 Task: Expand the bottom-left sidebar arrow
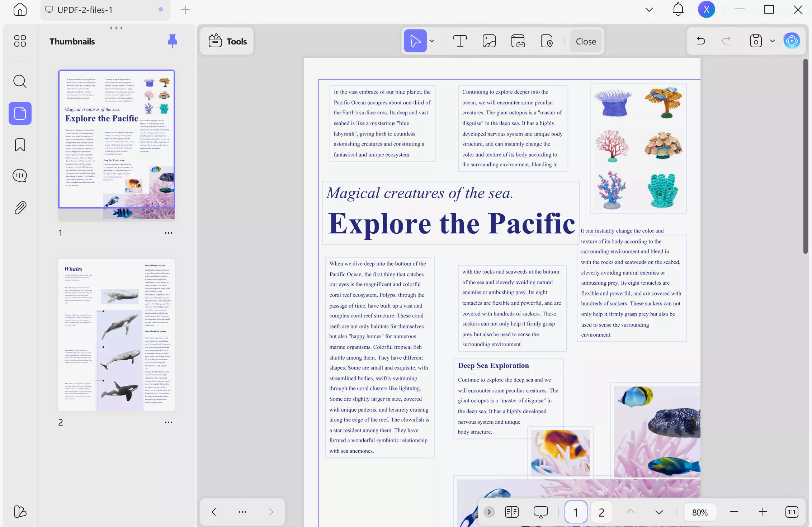coord(489,512)
